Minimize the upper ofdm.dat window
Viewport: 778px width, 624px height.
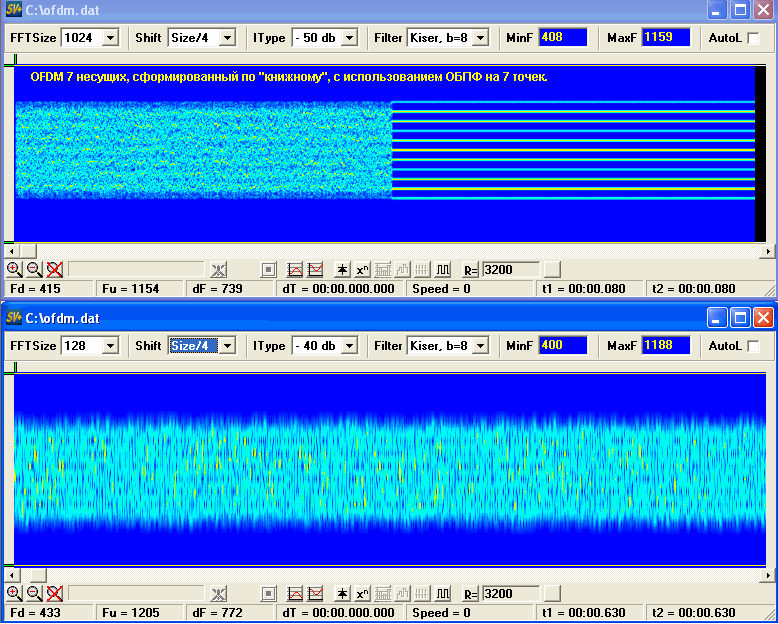716,10
